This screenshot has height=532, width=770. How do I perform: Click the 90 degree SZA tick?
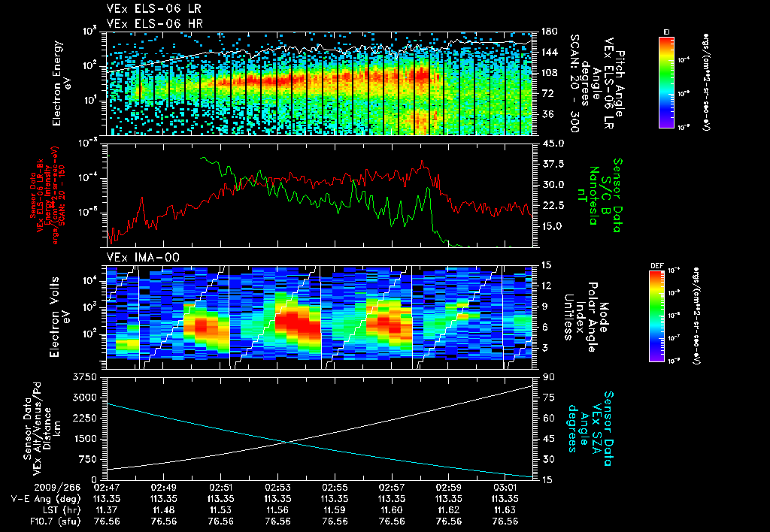click(x=548, y=377)
